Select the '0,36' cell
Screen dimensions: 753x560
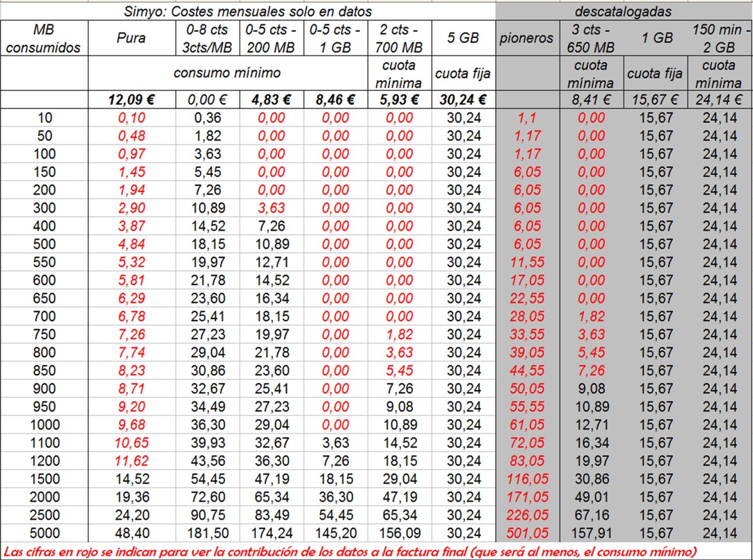point(207,118)
